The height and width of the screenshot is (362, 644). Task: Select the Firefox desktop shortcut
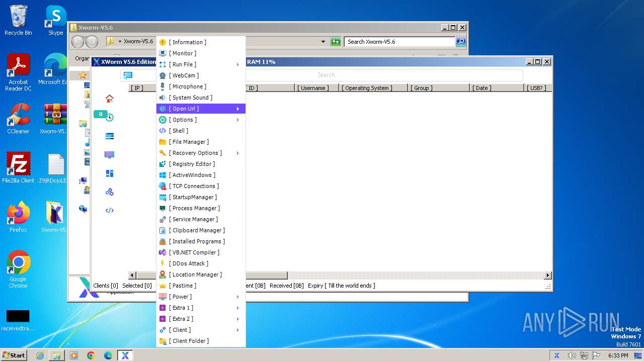pyautogui.click(x=18, y=217)
